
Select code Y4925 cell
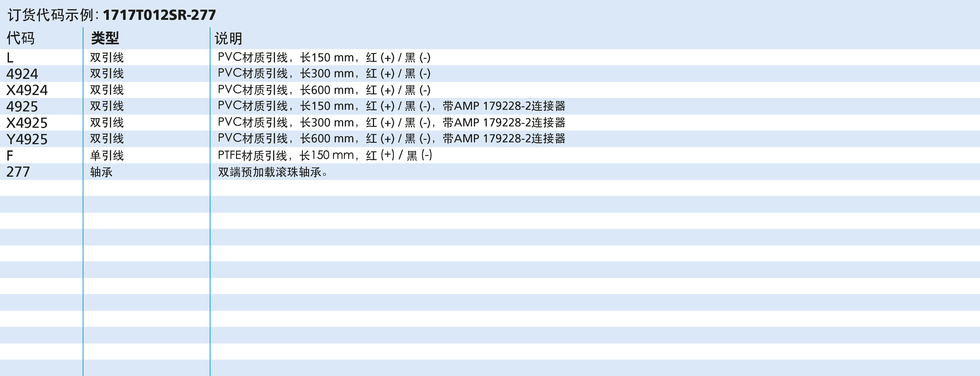pyautogui.click(x=27, y=139)
